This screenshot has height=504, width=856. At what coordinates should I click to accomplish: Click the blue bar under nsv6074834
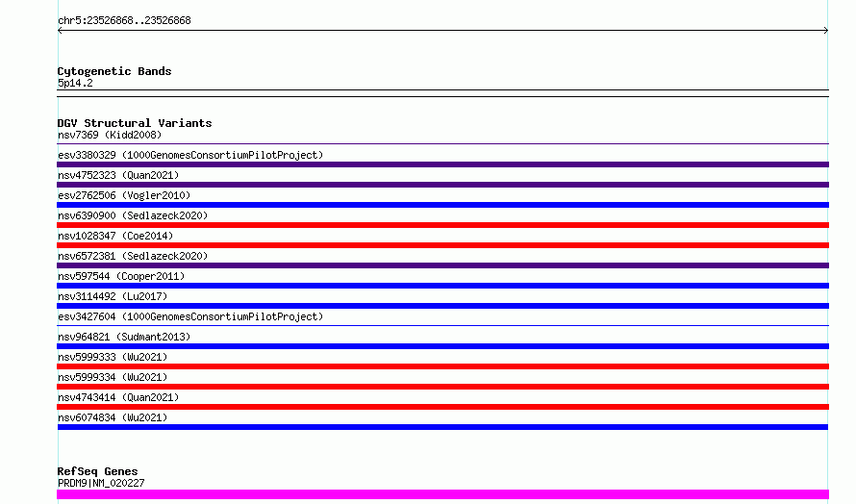pyautogui.click(x=442, y=427)
